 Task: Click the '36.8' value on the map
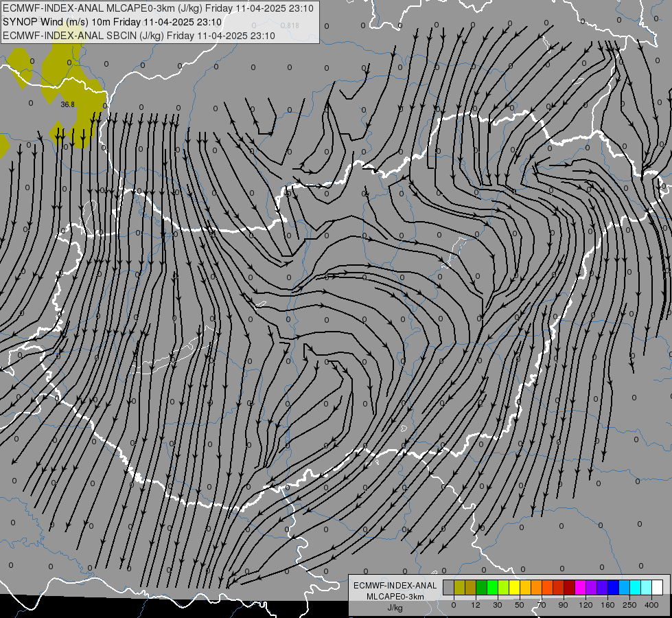pos(67,104)
